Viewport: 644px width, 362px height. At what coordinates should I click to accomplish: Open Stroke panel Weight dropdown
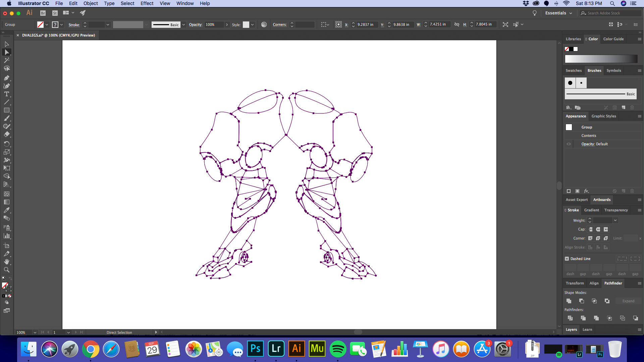click(615, 220)
